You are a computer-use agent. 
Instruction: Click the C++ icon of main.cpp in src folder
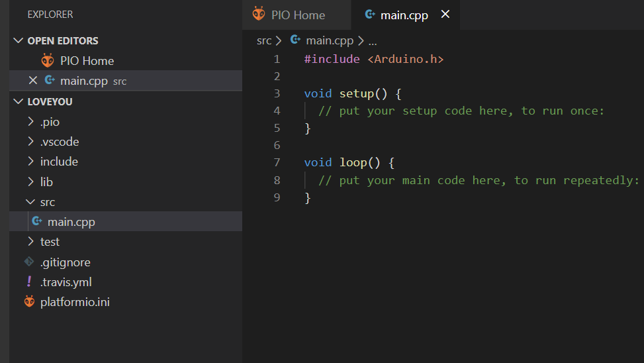click(x=37, y=222)
